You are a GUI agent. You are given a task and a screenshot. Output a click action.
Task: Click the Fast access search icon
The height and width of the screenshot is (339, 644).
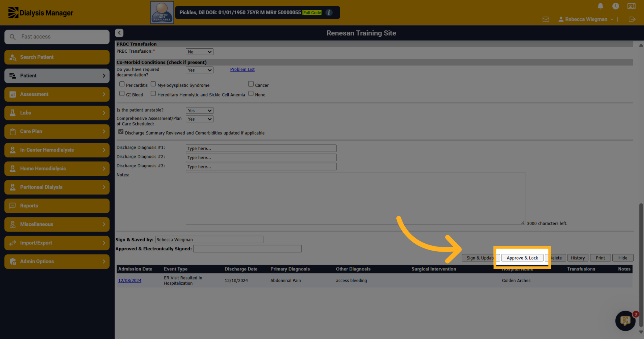(x=13, y=37)
